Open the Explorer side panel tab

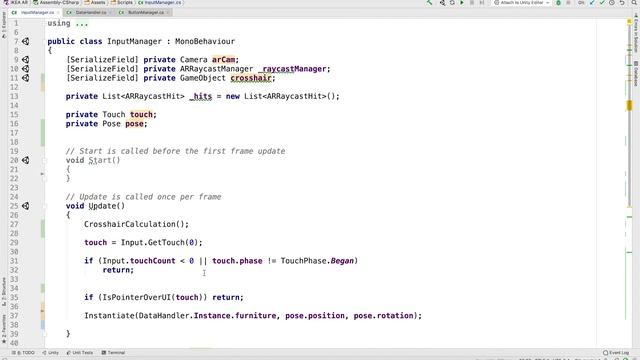[4, 25]
